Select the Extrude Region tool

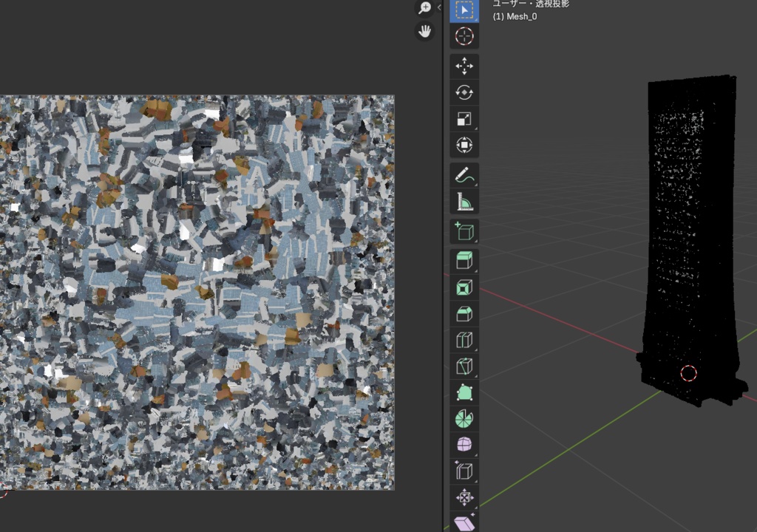tap(464, 261)
